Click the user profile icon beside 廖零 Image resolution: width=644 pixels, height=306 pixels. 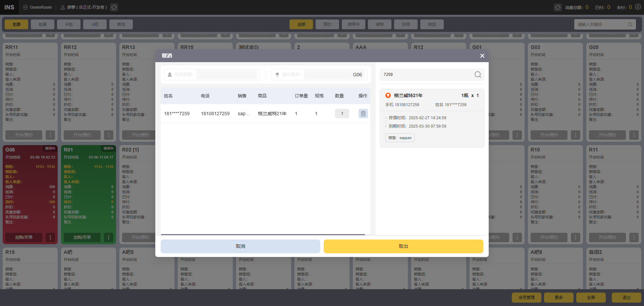point(63,7)
